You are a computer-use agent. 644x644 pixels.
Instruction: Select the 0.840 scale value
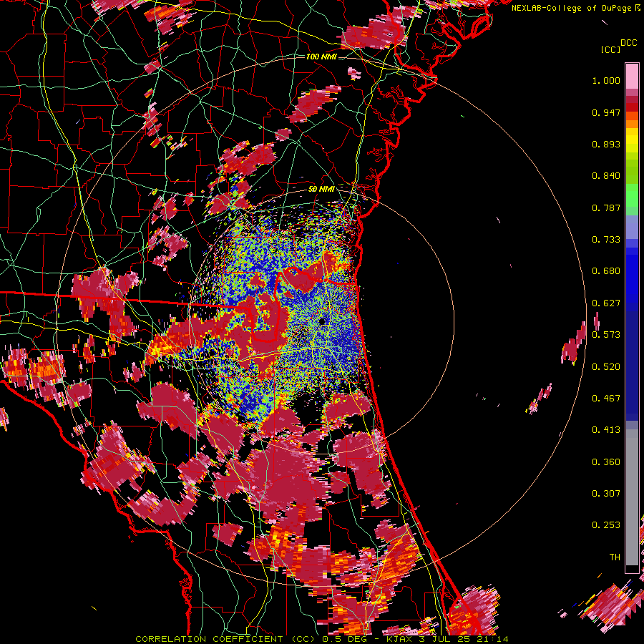point(606,176)
